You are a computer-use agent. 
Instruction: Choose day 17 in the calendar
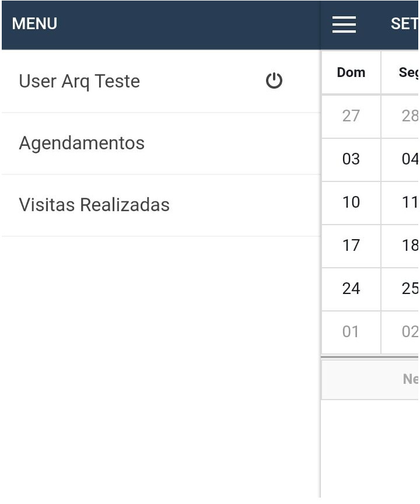click(351, 246)
